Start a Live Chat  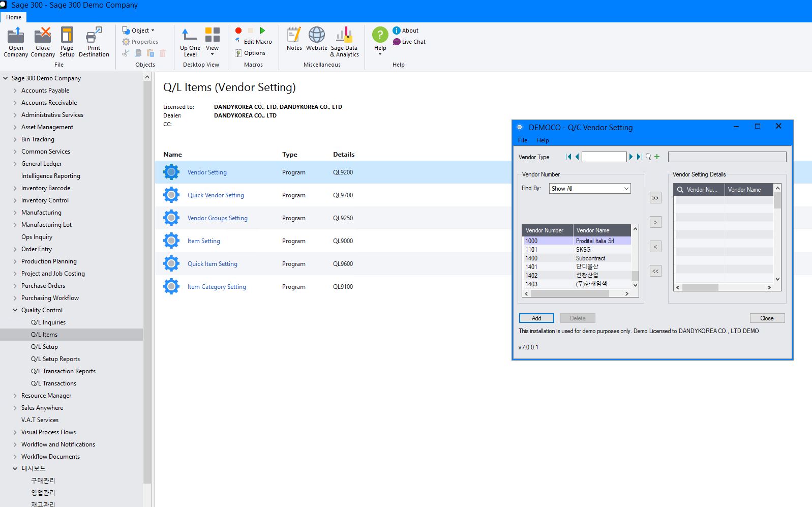click(x=409, y=42)
